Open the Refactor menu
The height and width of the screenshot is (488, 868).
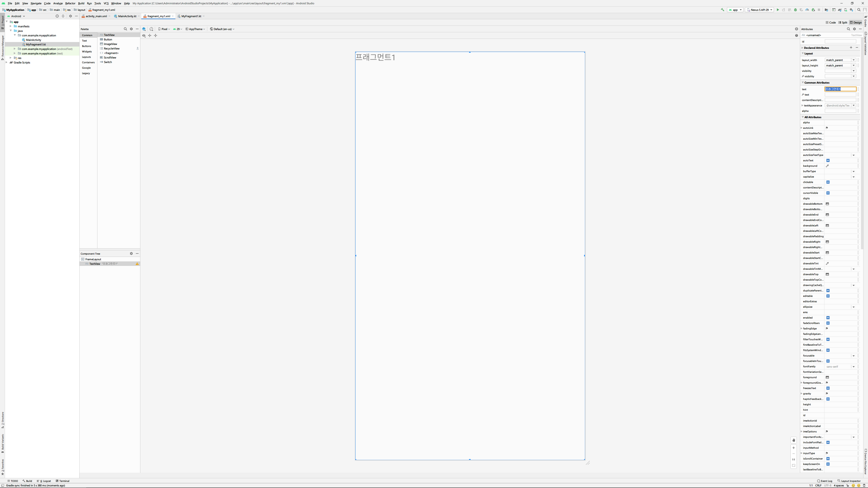[x=70, y=3]
